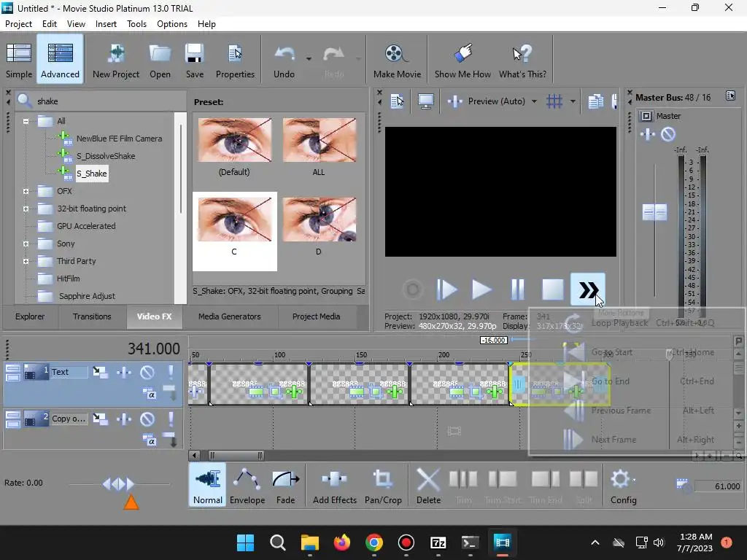Open Undo history dropdown arrow
747x560 pixels.
(309, 59)
